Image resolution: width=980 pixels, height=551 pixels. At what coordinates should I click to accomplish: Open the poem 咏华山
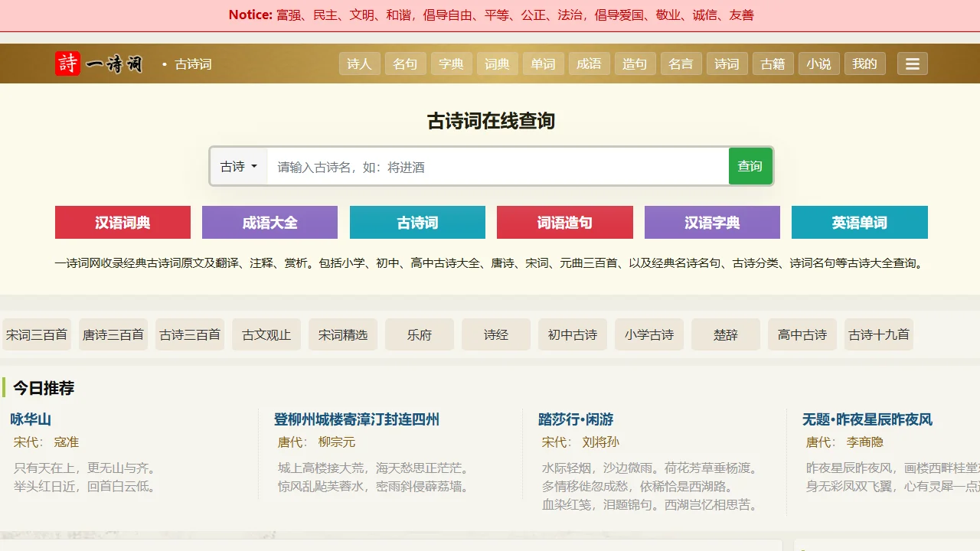click(x=31, y=419)
